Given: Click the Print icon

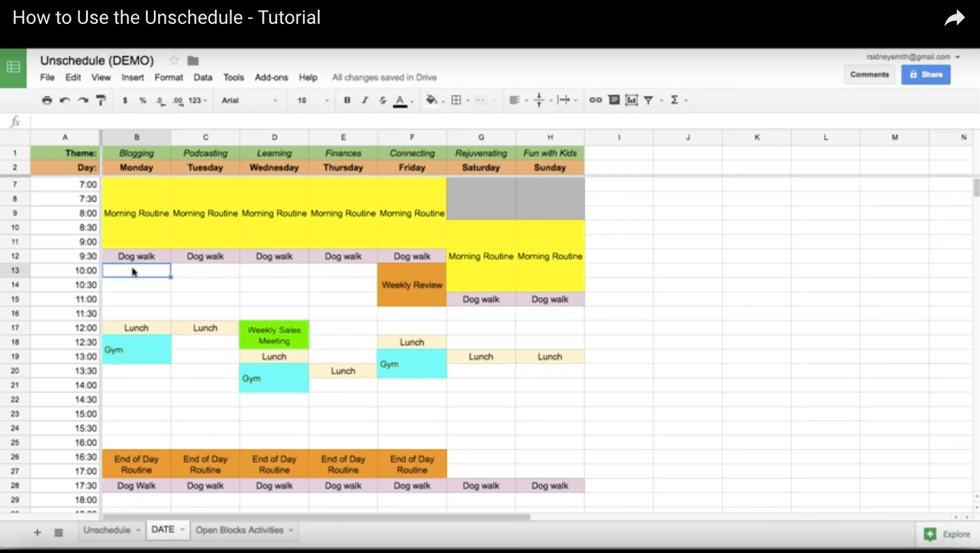Looking at the screenshot, I should (46, 100).
